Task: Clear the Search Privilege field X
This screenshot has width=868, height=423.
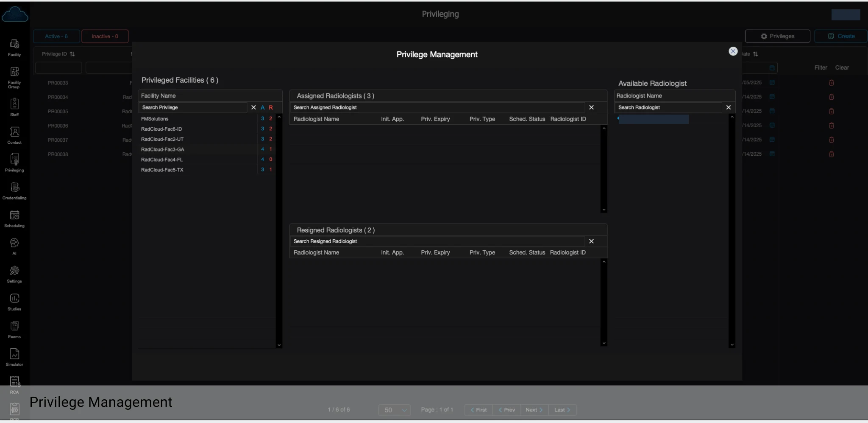Action: click(x=253, y=107)
